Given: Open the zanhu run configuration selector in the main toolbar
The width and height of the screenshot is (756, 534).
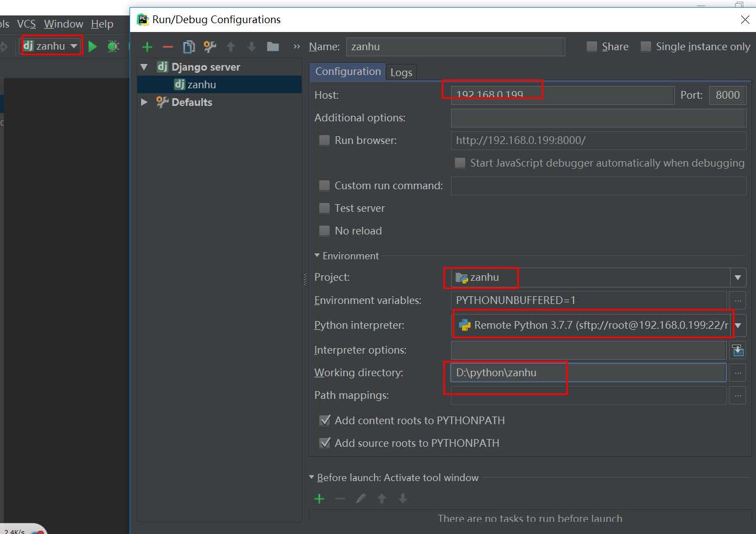Looking at the screenshot, I should click(51, 46).
